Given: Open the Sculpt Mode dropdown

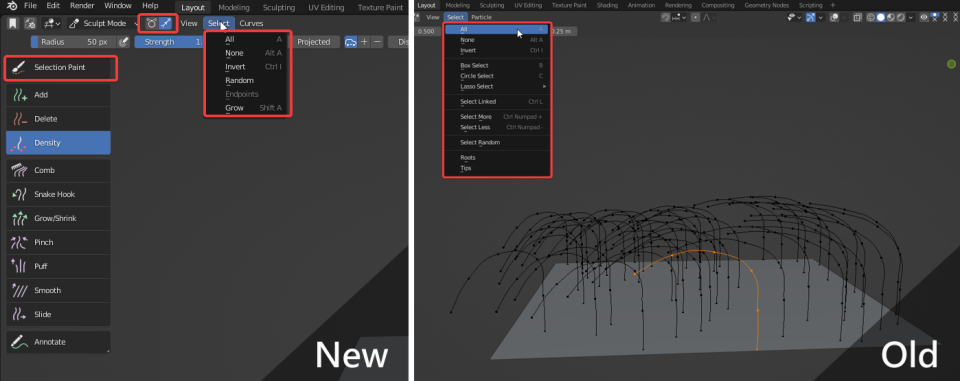Looking at the screenshot, I should click(103, 23).
